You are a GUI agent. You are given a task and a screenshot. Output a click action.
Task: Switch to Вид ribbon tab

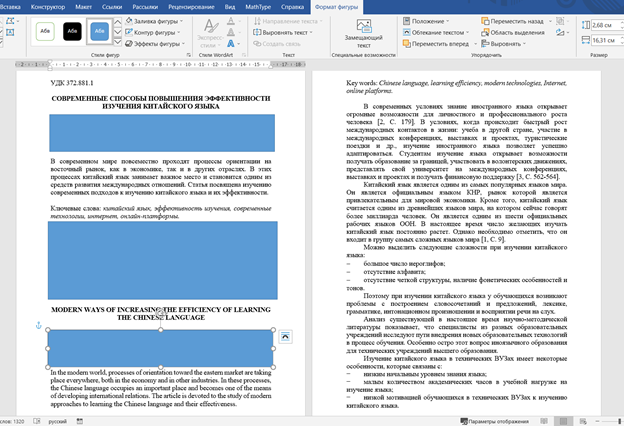(x=230, y=7)
